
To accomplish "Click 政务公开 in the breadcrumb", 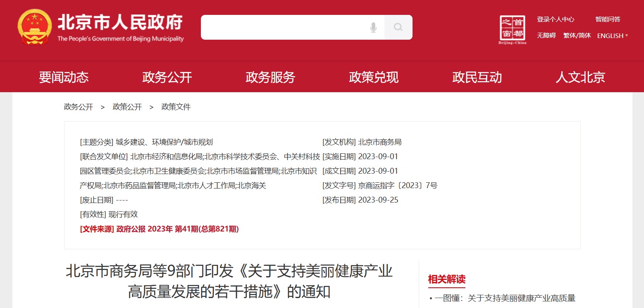I will pyautogui.click(x=78, y=107).
